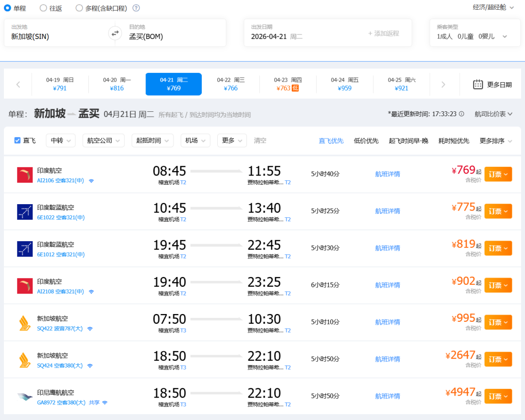The image size is (525, 420).
Task: Open the 更多日期 calendar icon
Action: click(478, 84)
